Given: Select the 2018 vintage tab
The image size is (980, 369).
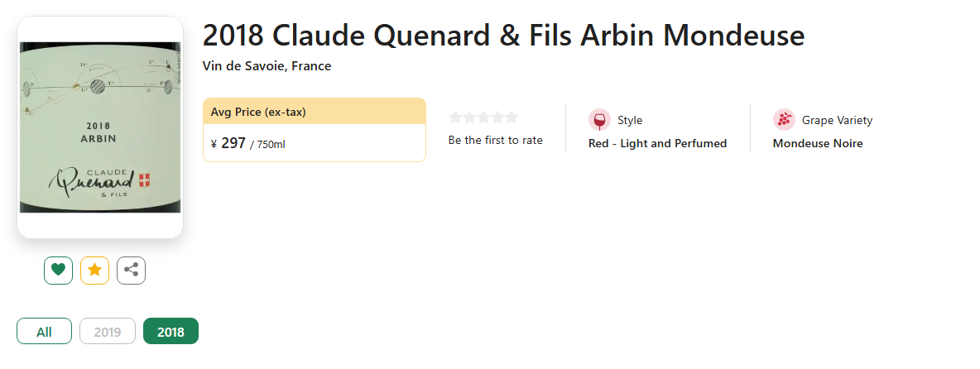Looking at the screenshot, I should click(171, 332).
